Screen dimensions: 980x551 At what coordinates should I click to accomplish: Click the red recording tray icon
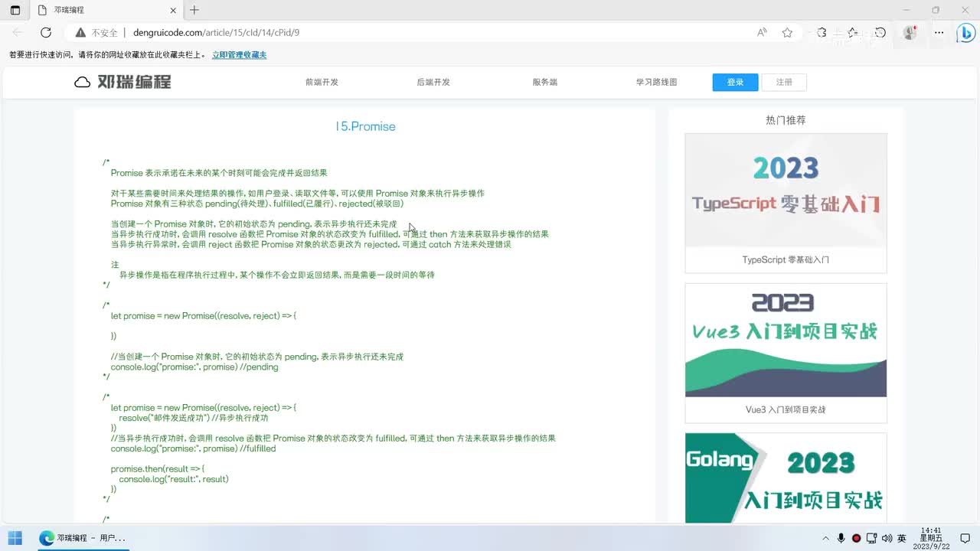(x=856, y=538)
